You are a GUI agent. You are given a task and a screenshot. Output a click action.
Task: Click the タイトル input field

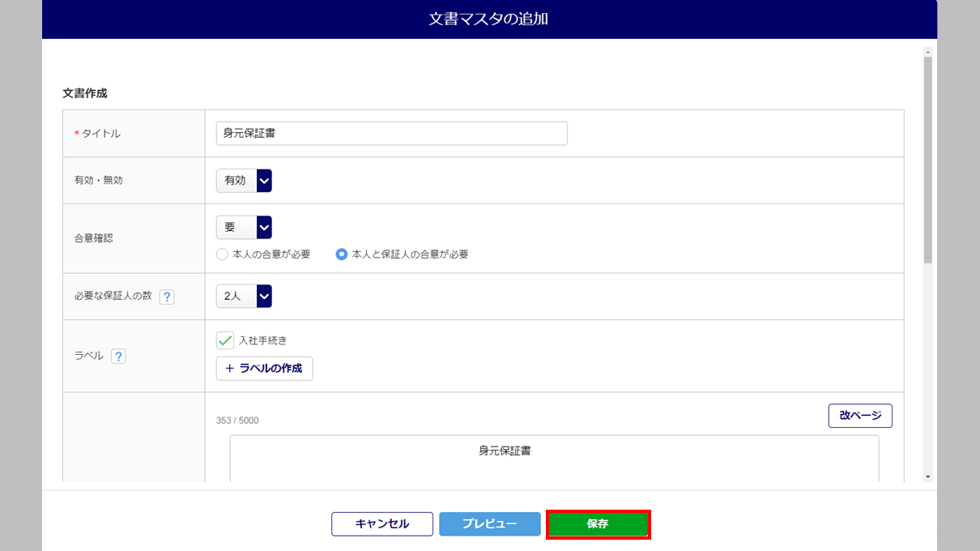(392, 134)
